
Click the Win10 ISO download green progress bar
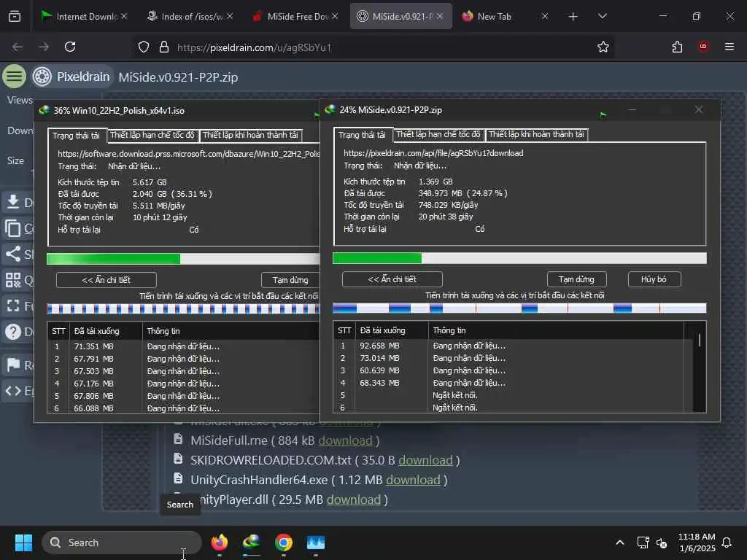click(183, 259)
